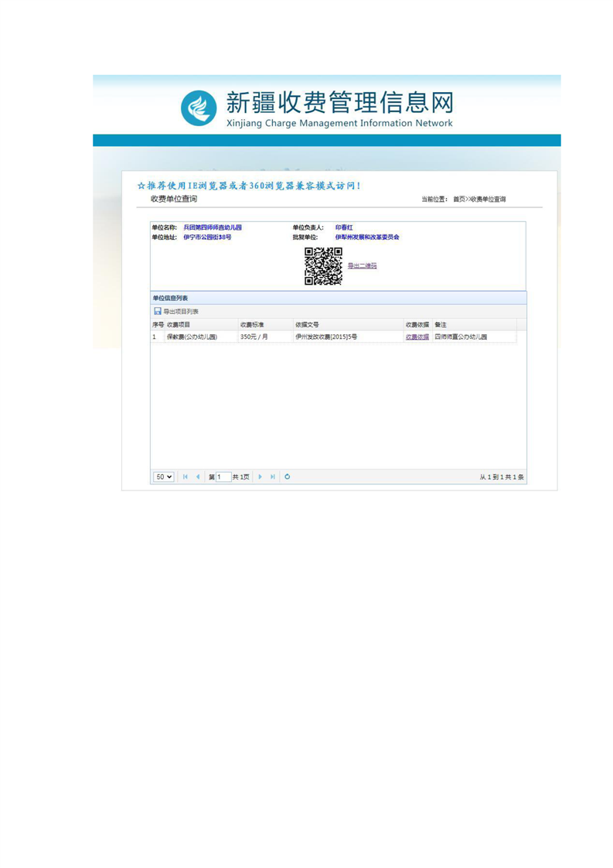Click the person in charge 印春红

344,227
